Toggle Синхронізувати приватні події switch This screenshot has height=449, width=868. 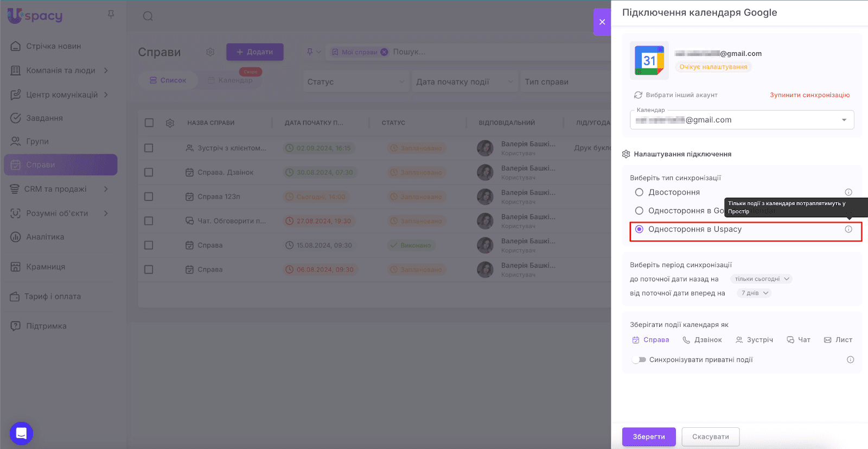point(639,359)
